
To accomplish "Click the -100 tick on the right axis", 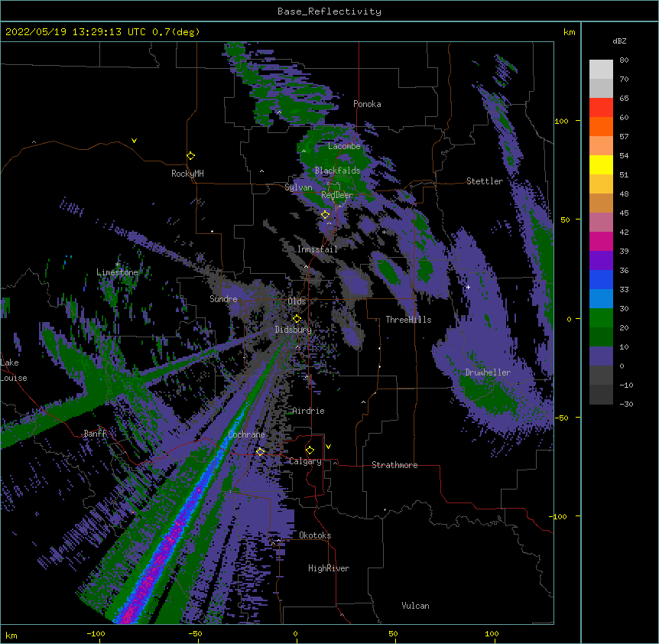I will [x=559, y=516].
